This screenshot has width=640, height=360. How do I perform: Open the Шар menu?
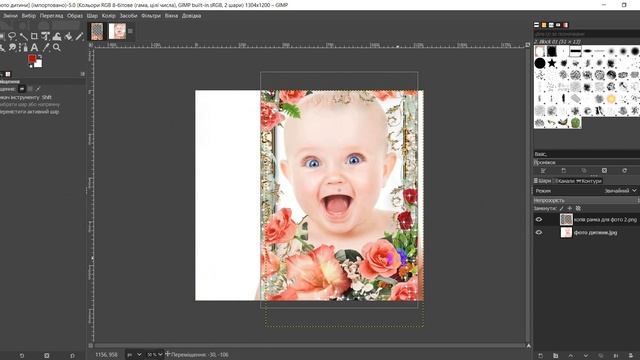92,16
